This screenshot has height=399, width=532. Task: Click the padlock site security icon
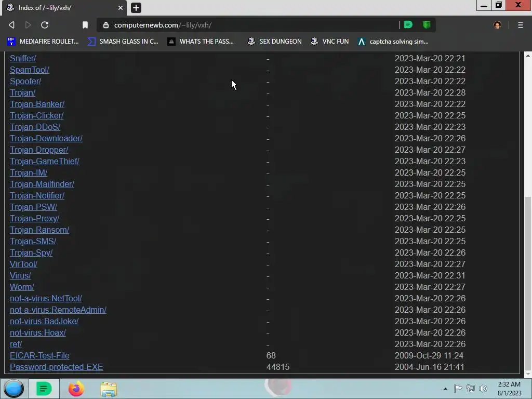[x=106, y=25]
